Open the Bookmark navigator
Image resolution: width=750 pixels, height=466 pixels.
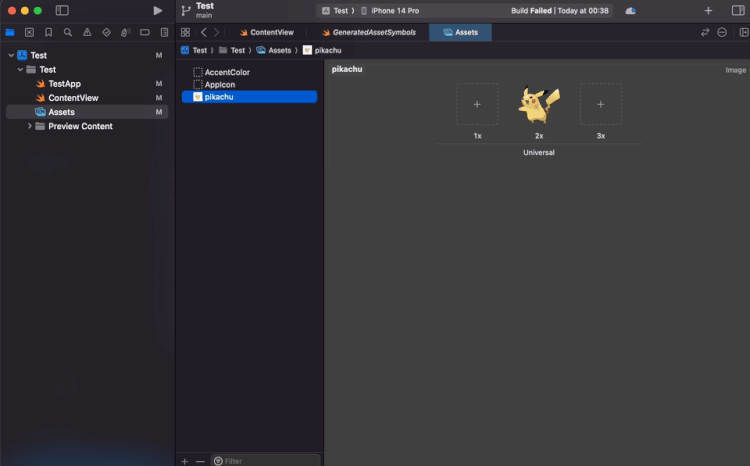48,33
